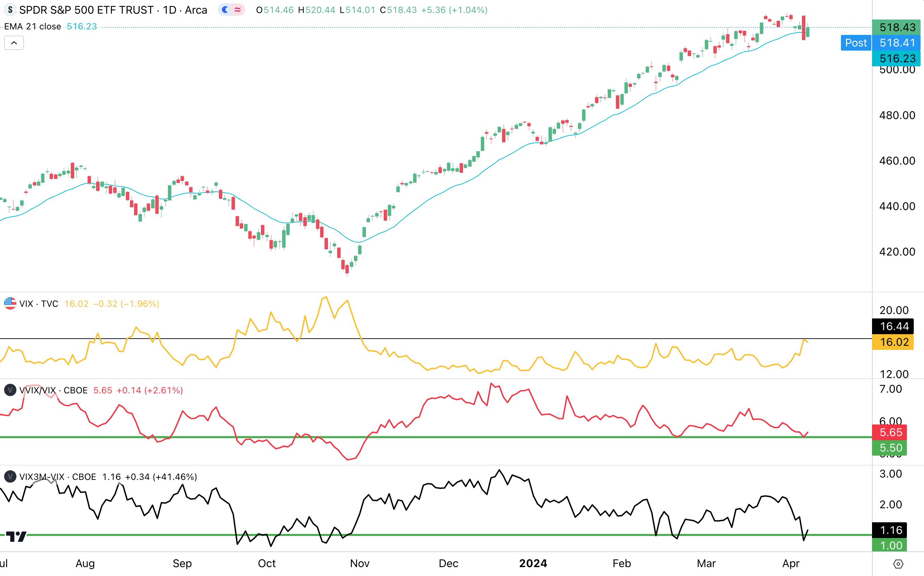Viewport: 924px width, 576px height.
Task: Collapse the indicator legend with the chevron
Action: pyautogui.click(x=14, y=43)
